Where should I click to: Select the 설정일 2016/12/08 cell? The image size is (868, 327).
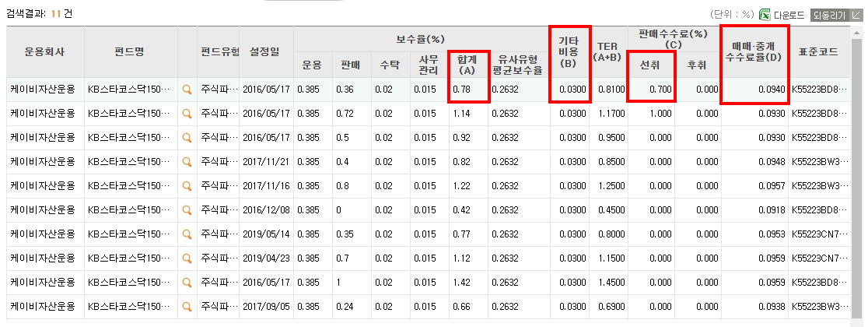point(266,210)
